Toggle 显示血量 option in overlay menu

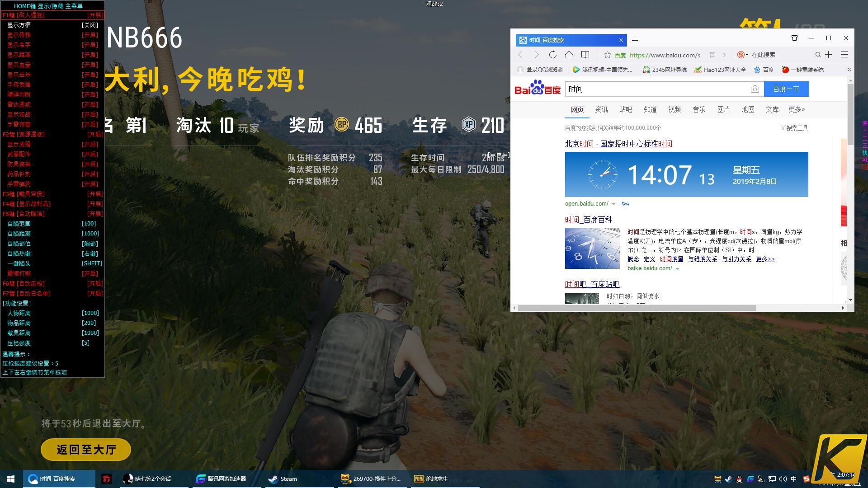pyautogui.click(x=52, y=65)
